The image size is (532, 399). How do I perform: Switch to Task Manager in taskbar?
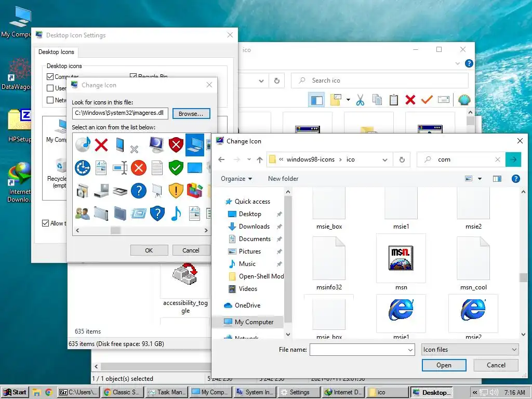click(168, 393)
